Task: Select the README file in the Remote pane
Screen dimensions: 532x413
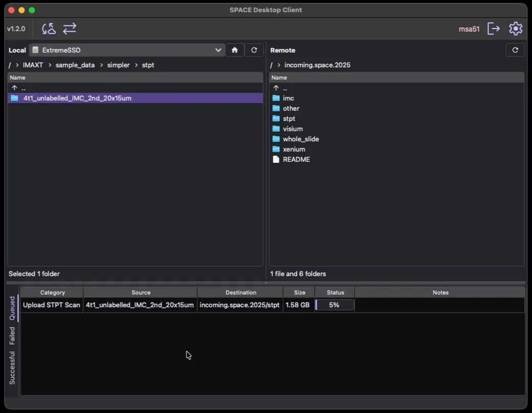Action: click(397, 160)
